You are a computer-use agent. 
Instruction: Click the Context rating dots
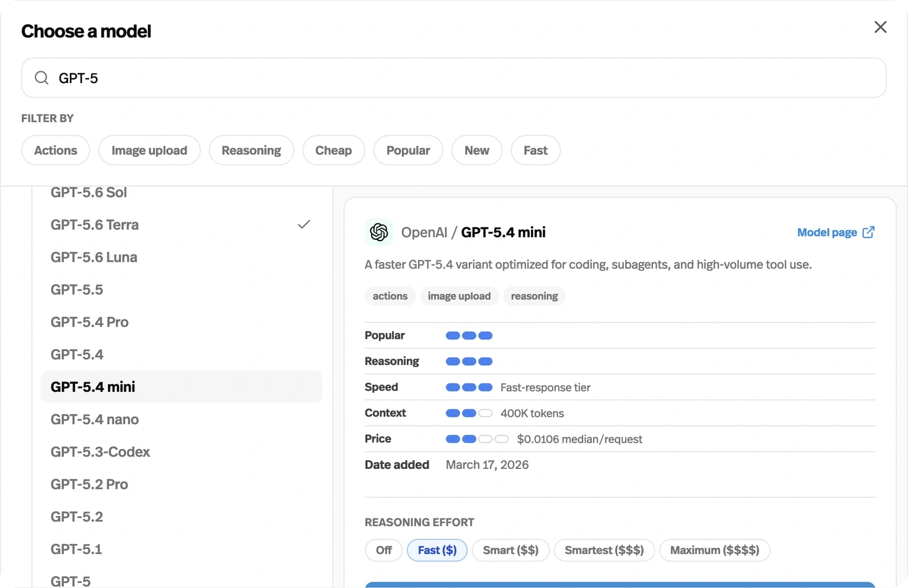(469, 413)
